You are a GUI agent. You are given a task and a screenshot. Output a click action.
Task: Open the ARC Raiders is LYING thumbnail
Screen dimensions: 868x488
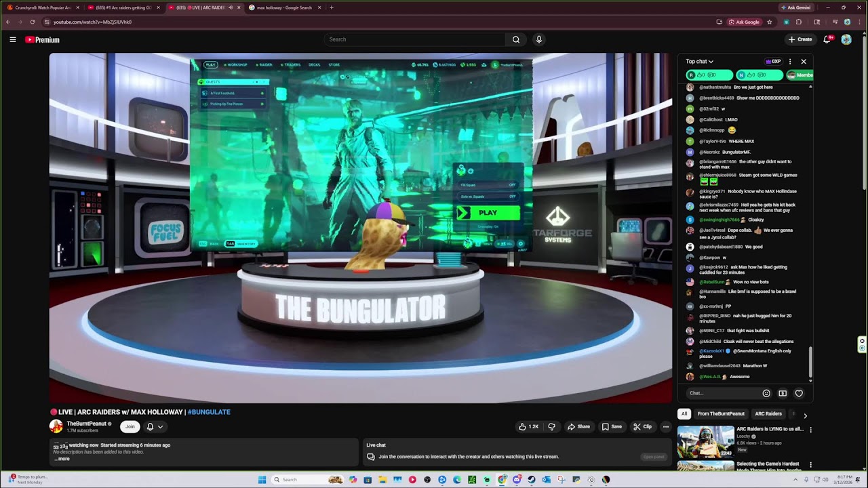(x=705, y=441)
